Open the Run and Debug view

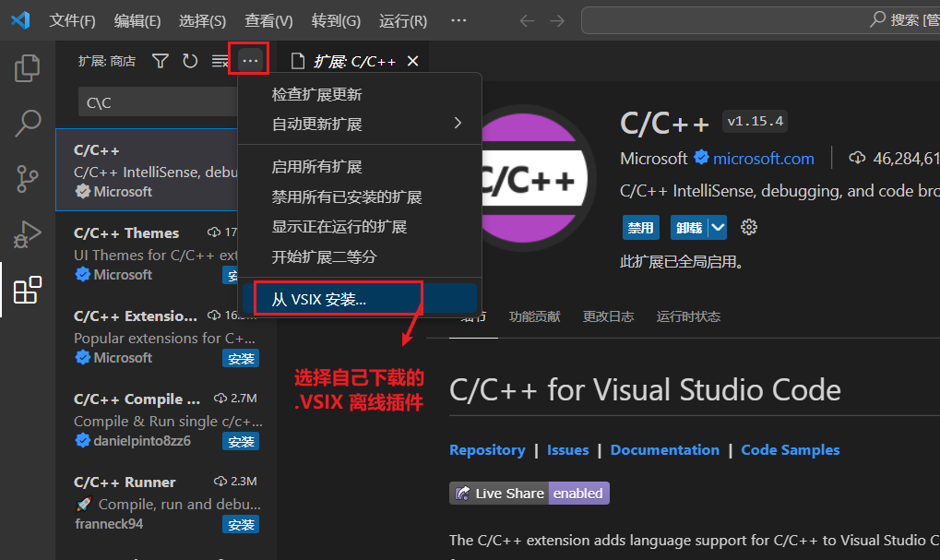pyautogui.click(x=28, y=233)
